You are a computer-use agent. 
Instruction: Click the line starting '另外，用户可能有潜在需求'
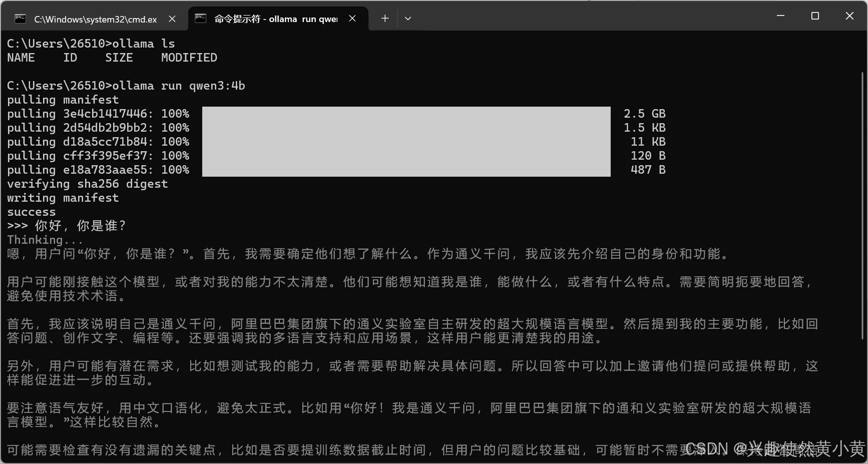(412, 366)
